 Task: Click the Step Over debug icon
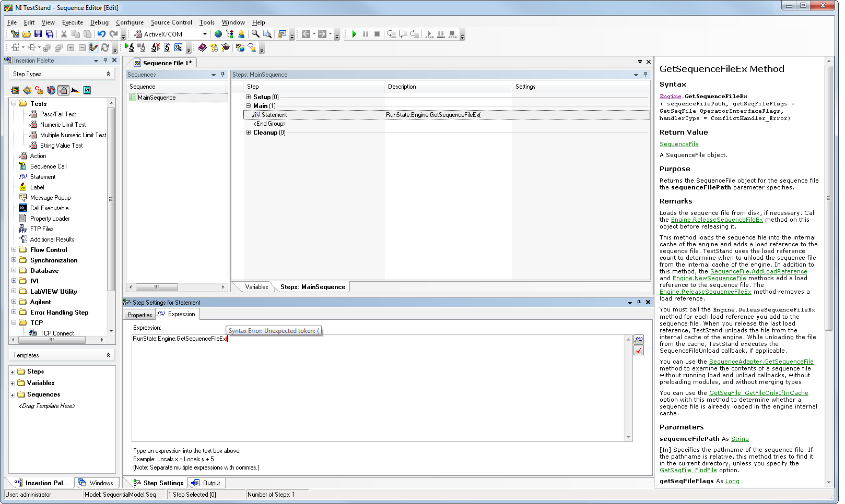[x=403, y=34]
